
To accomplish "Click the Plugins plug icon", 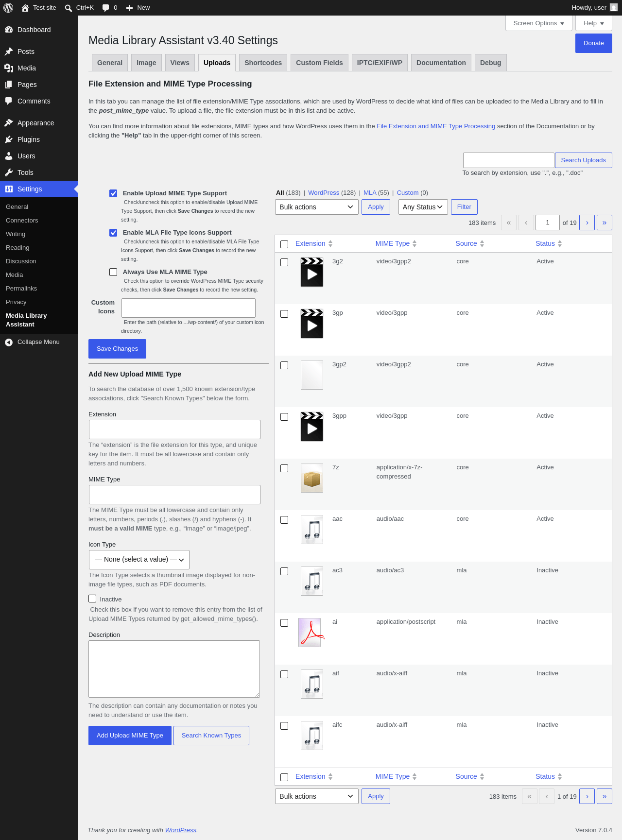I will (9, 139).
